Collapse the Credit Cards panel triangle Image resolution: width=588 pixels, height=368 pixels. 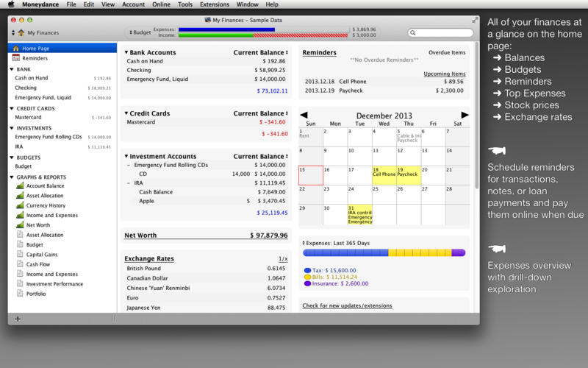[x=126, y=113]
